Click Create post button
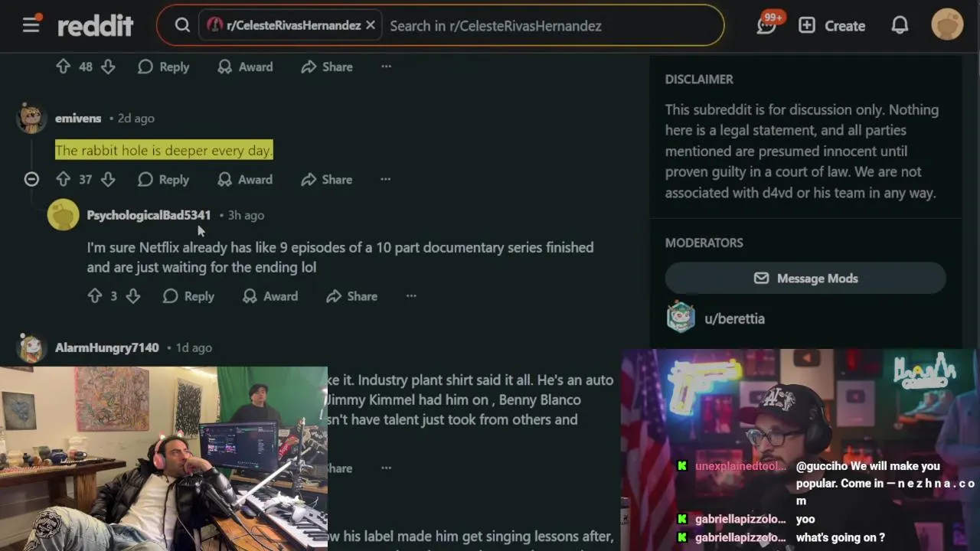This screenshot has height=551, width=980. (x=831, y=25)
